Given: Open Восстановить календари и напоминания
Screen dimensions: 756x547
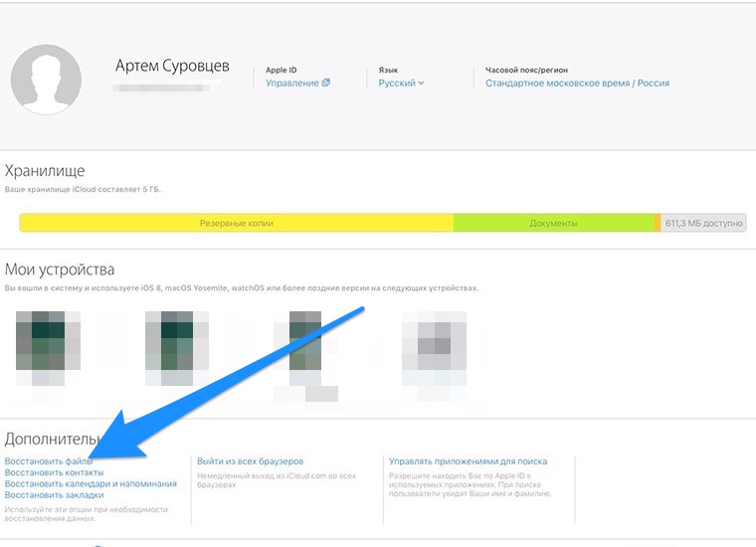Looking at the screenshot, I should tap(91, 483).
